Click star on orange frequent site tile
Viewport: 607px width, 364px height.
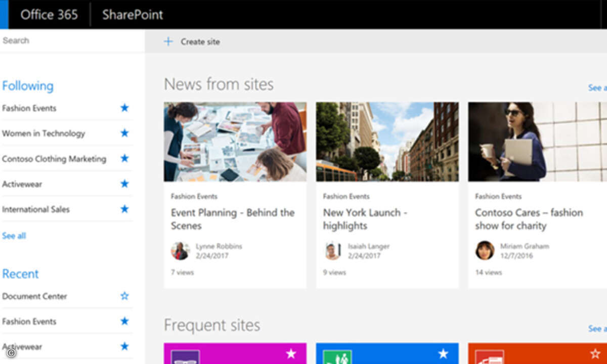coord(595,353)
